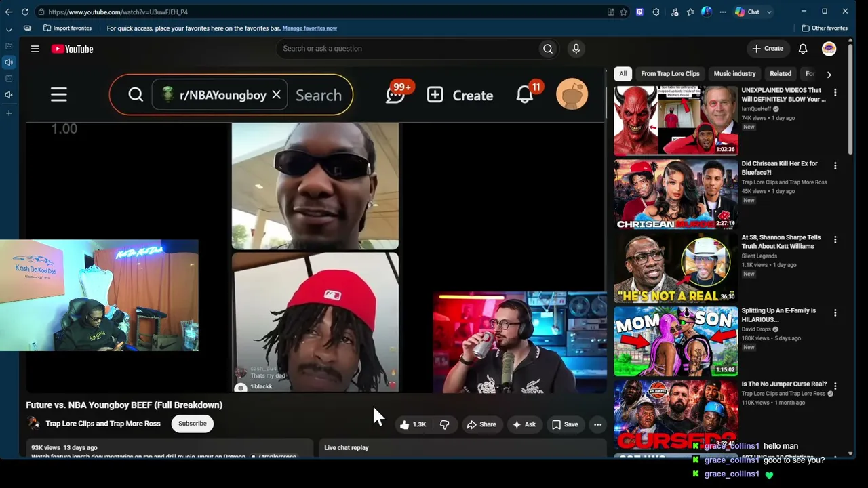Open options for Did Chrisean Kill Her Ex video
Screen dimensions: 868x488
835,166
